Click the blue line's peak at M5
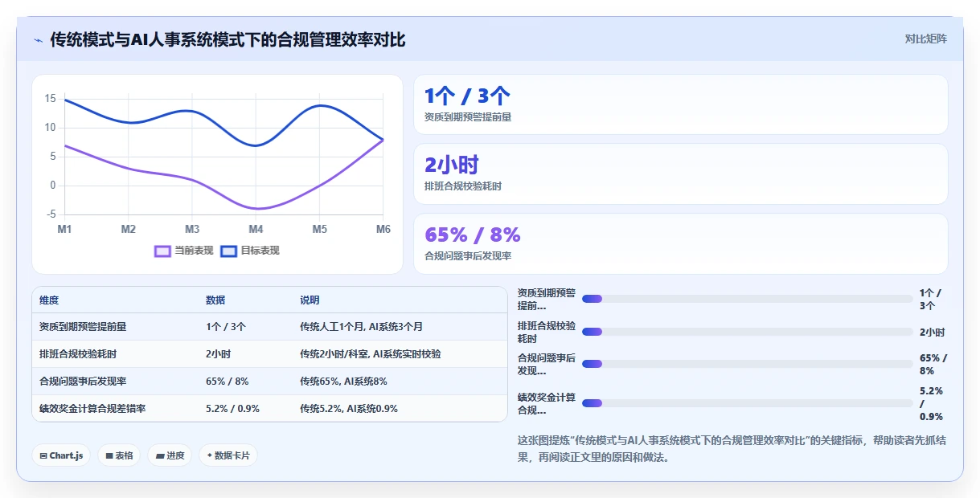The image size is (980, 498). click(320, 105)
